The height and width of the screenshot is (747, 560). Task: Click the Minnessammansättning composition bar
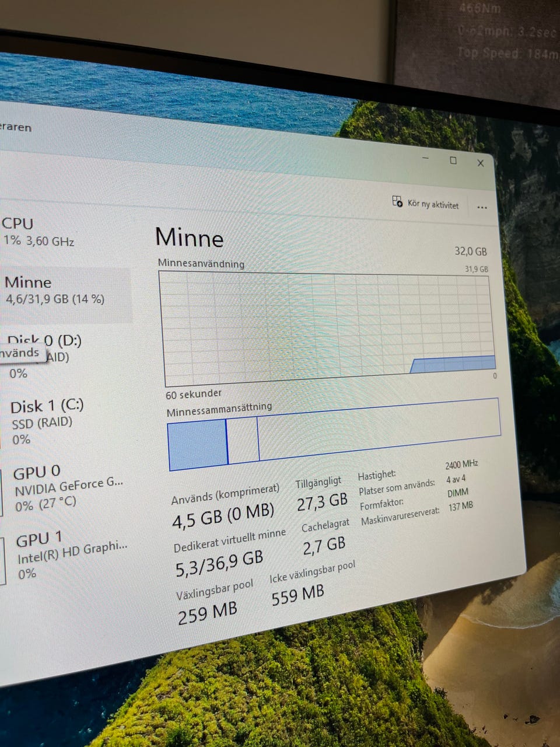[334, 434]
